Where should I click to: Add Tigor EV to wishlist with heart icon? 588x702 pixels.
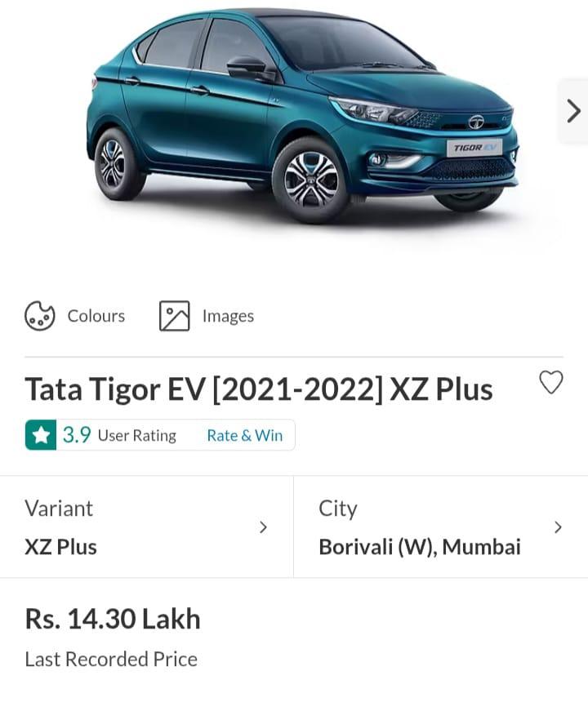(550, 382)
